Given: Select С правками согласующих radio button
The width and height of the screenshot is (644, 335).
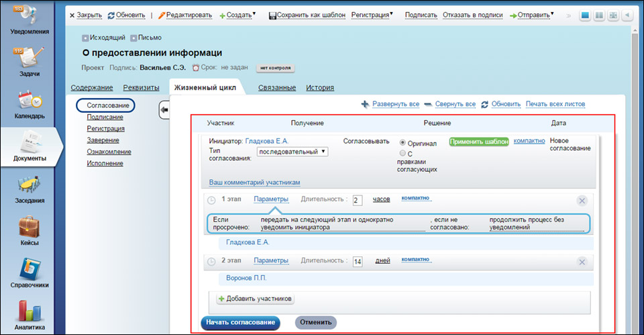Looking at the screenshot, I should 402,153.
